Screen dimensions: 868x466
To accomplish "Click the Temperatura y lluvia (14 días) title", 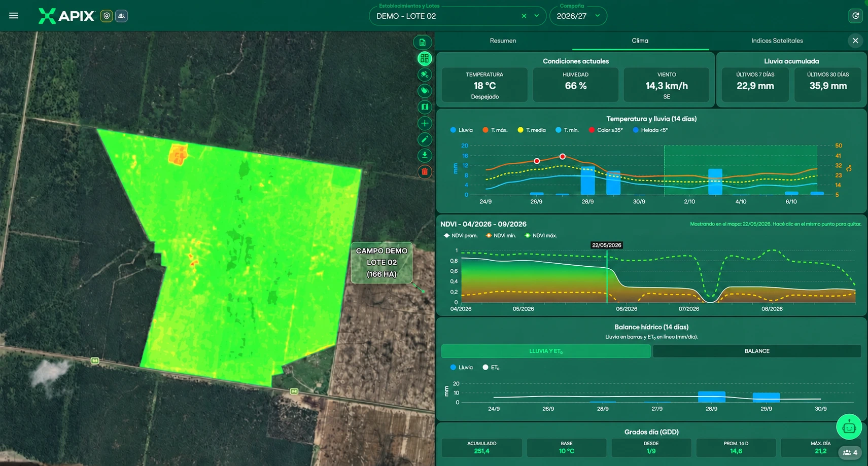I will coord(651,119).
